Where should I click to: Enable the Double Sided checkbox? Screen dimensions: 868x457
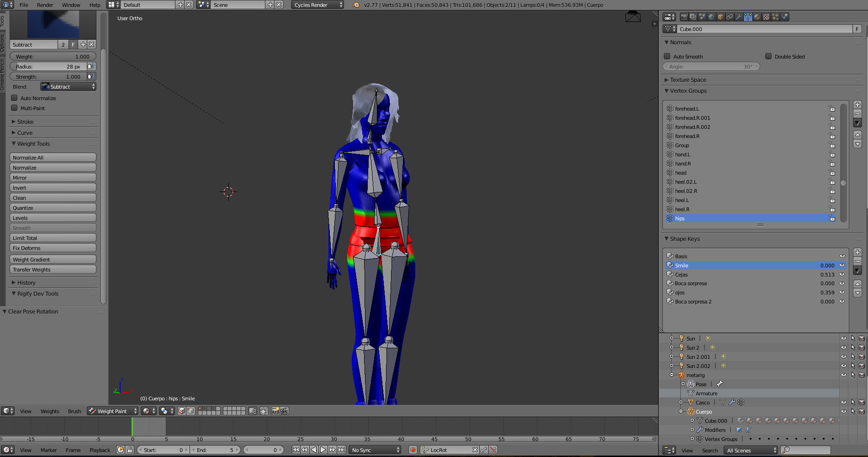point(768,57)
